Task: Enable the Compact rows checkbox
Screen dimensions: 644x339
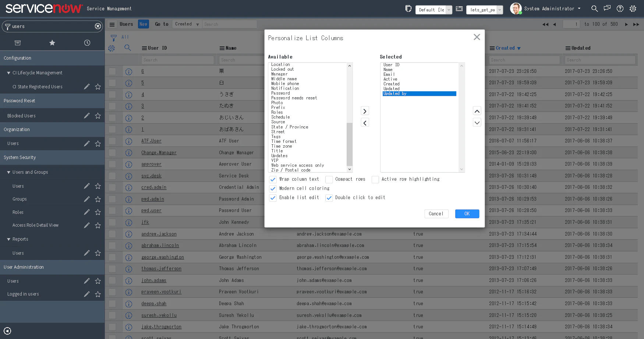Action: click(329, 179)
